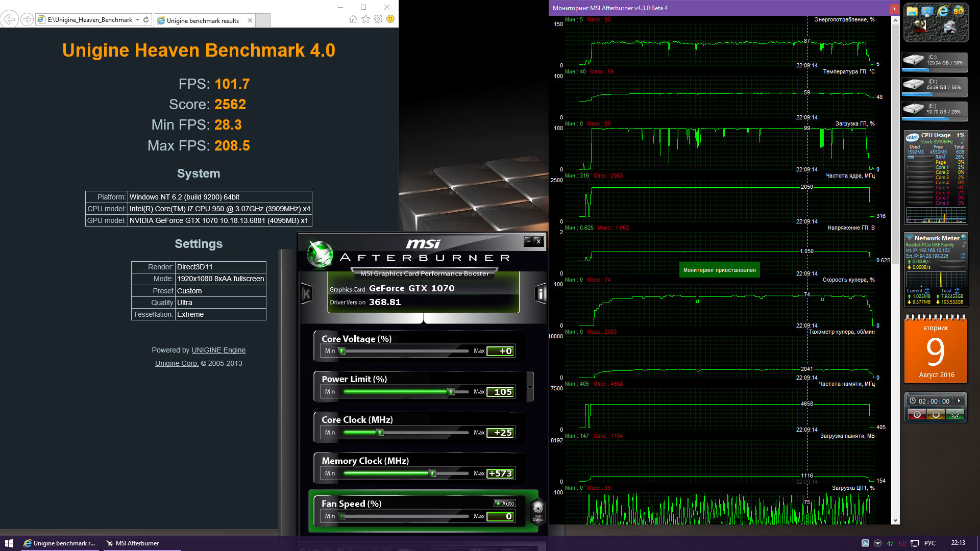Click the browser Home icon
Screen dimensions: 980x551
pyautogui.click(x=353, y=19)
